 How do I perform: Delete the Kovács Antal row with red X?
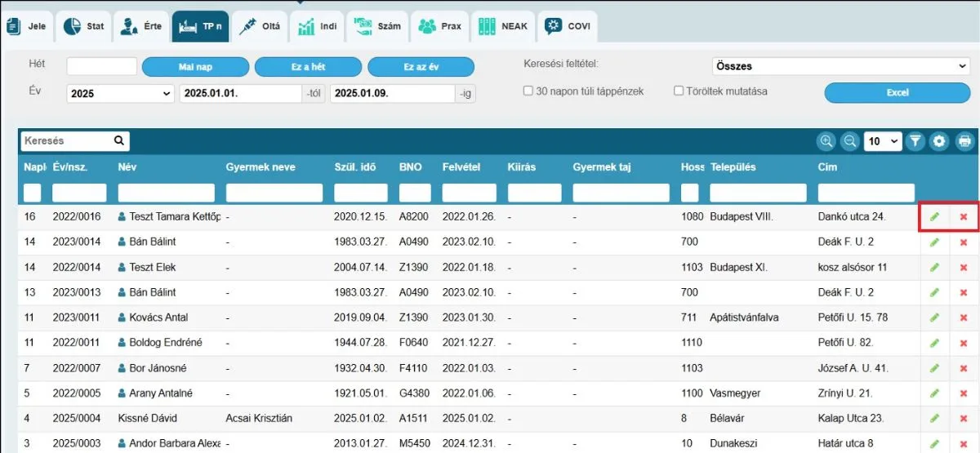[x=964, y=318]
